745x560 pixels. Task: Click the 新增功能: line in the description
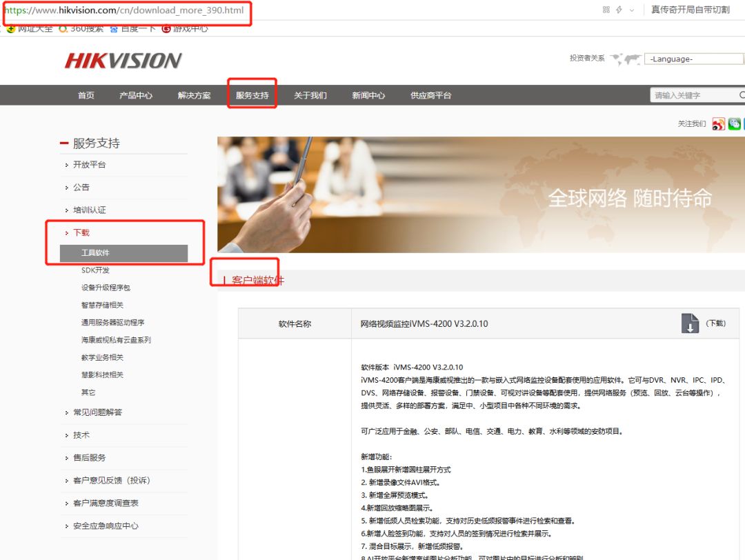click(x=377, y=457)
